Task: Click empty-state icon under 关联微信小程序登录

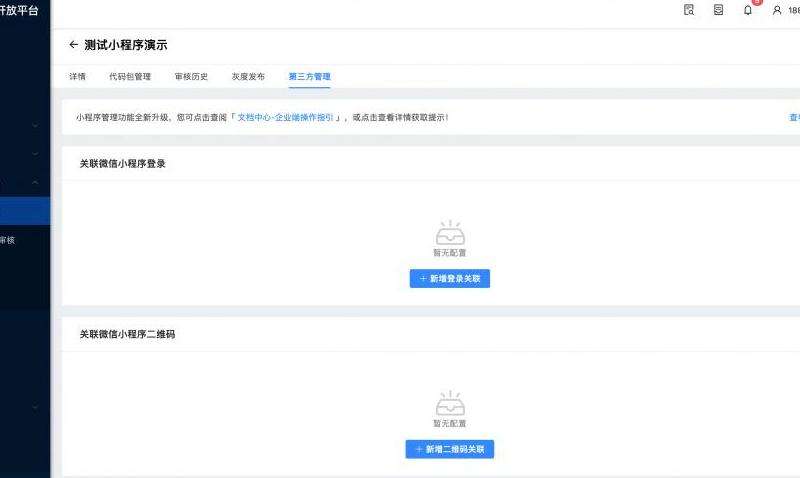Action: 449,233
